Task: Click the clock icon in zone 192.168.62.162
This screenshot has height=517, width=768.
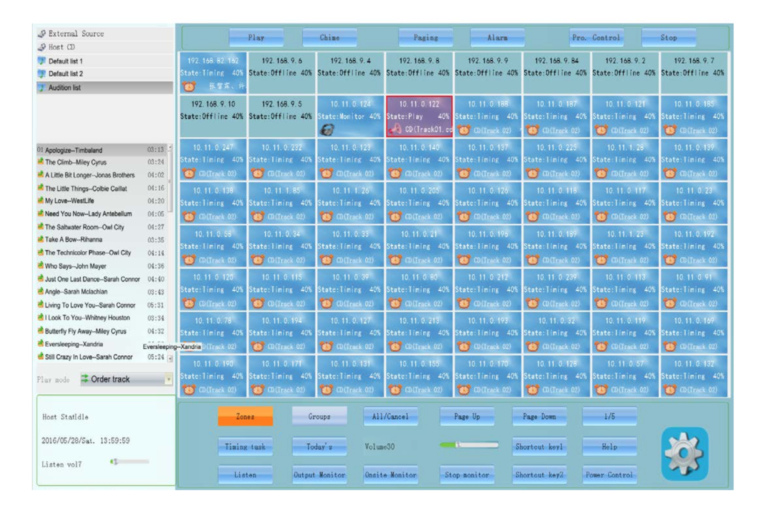Action: 189,87
